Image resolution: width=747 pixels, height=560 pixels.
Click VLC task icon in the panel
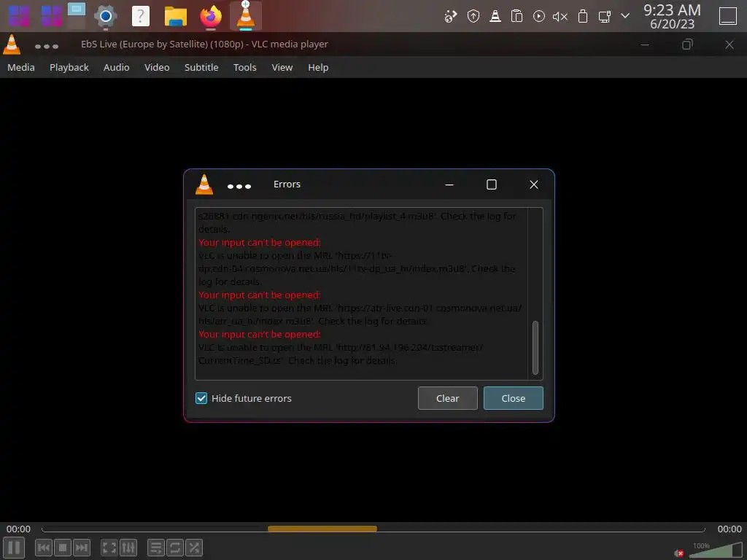[x=246, y=15]
